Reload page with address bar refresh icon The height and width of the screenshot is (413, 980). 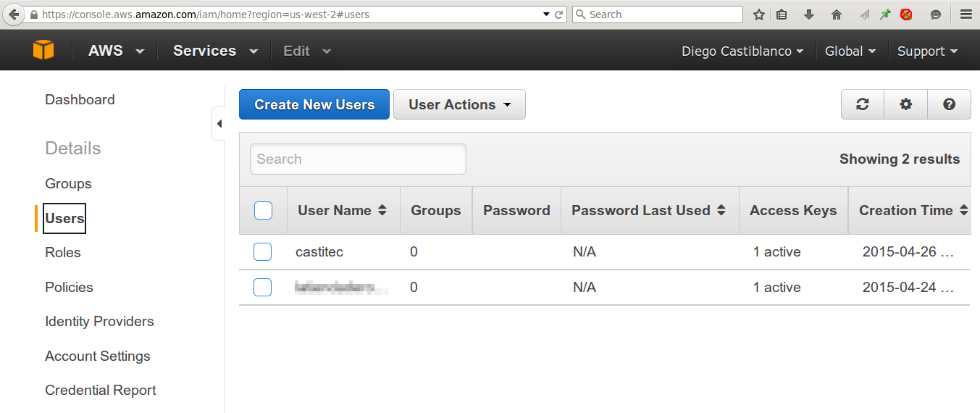pyautogui.click(x=559, y=14)
